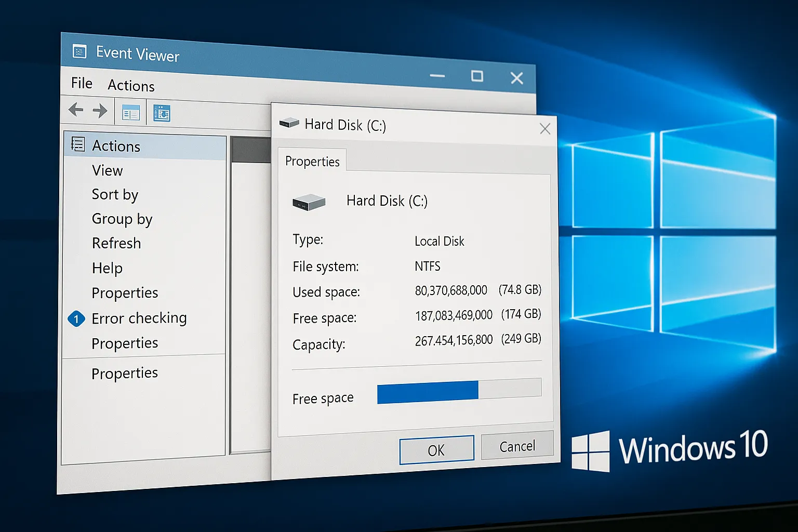Go back with the left arrow
798x532 pixels.
click(x=76, y=110)
